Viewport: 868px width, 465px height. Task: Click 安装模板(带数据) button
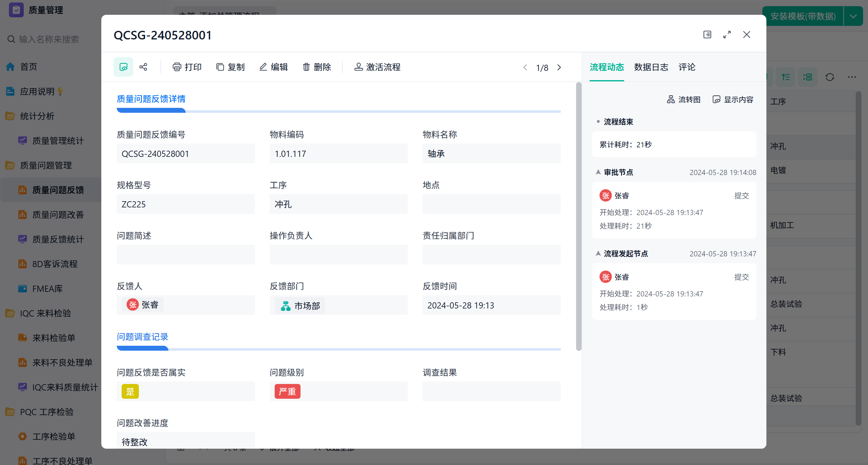[803, 16]
